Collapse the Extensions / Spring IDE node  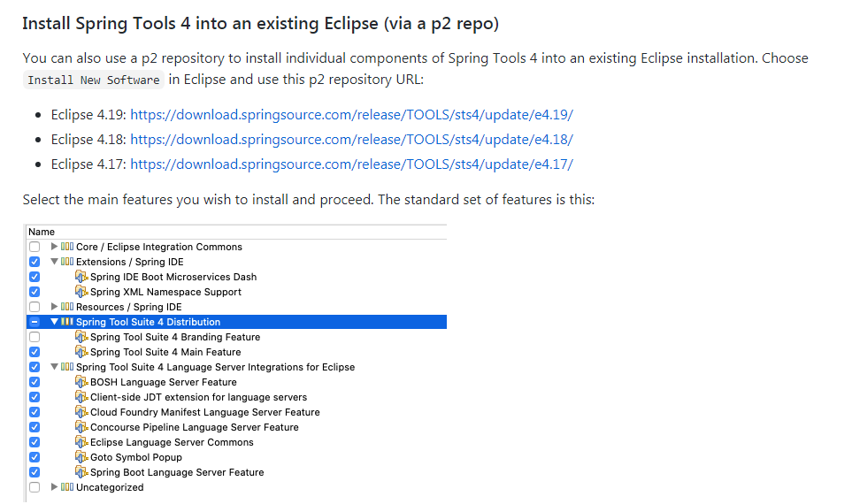click(55, 262)
